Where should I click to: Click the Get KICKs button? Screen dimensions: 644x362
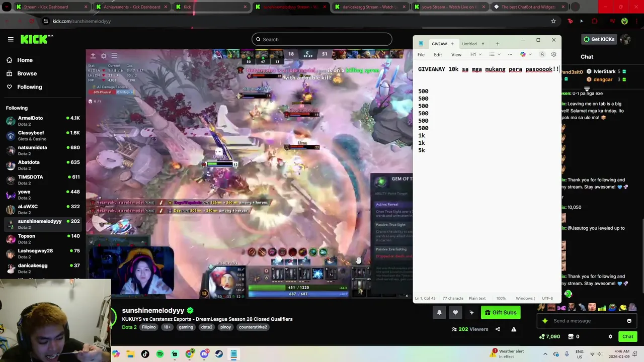599,39
